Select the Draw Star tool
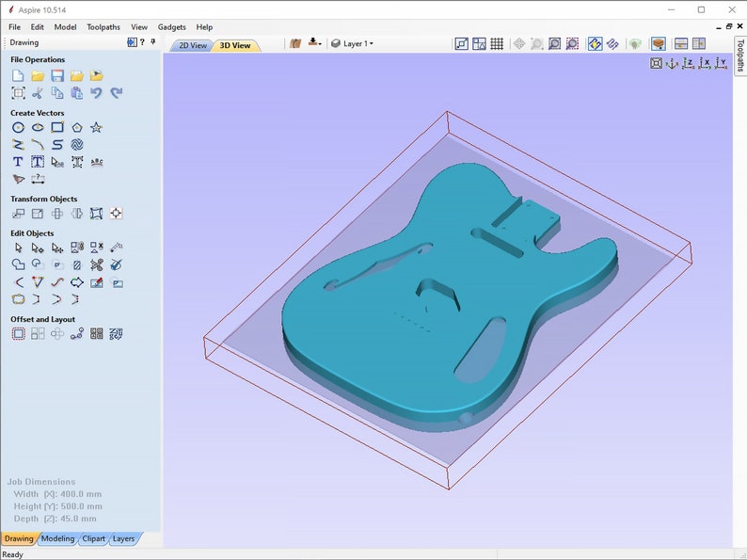Image resolution: width=747 pixels, height=560 pixels. (x=96, y=128)
